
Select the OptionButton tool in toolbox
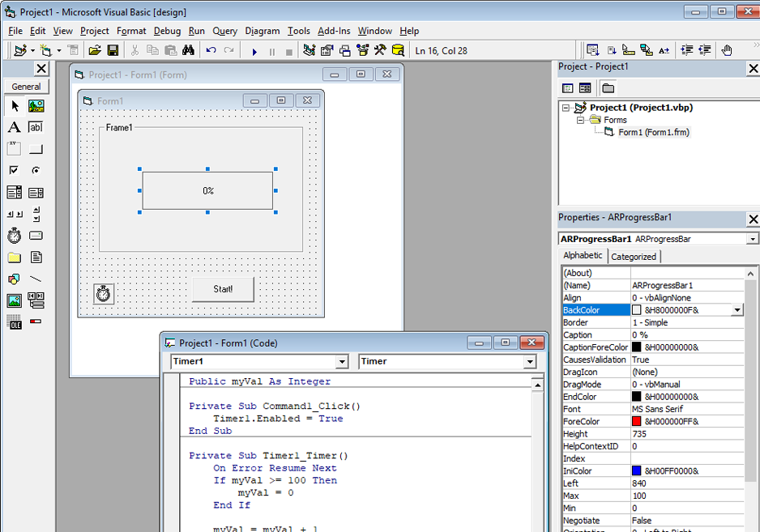point(36,170)
